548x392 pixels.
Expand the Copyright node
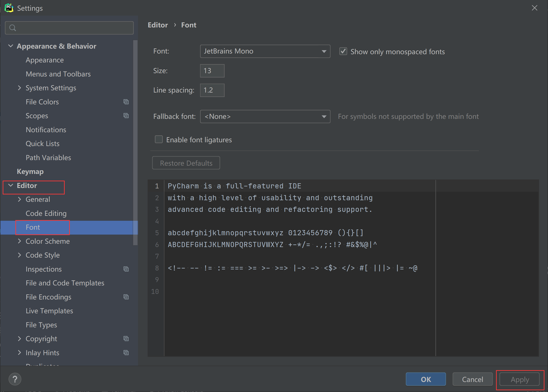20,339
